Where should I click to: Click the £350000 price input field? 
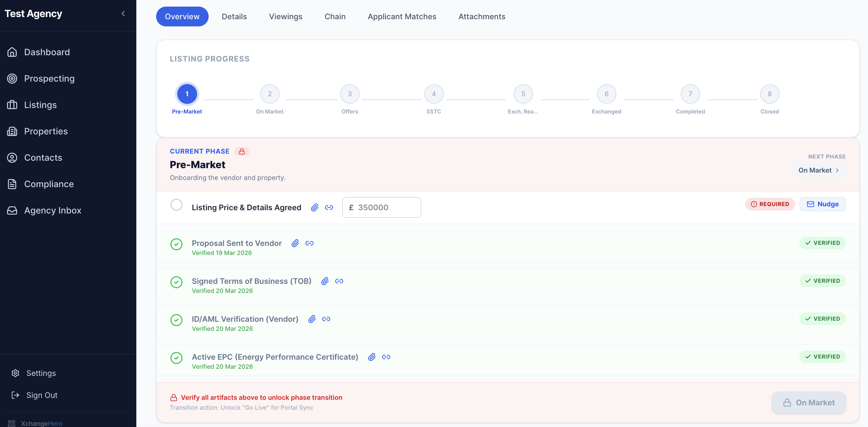tap(382, 207)
